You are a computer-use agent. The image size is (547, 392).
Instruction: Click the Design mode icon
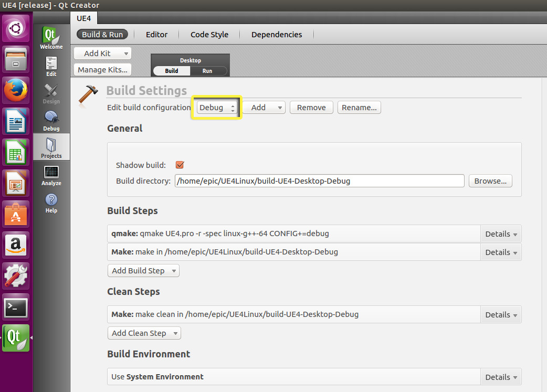click(51, 93)
